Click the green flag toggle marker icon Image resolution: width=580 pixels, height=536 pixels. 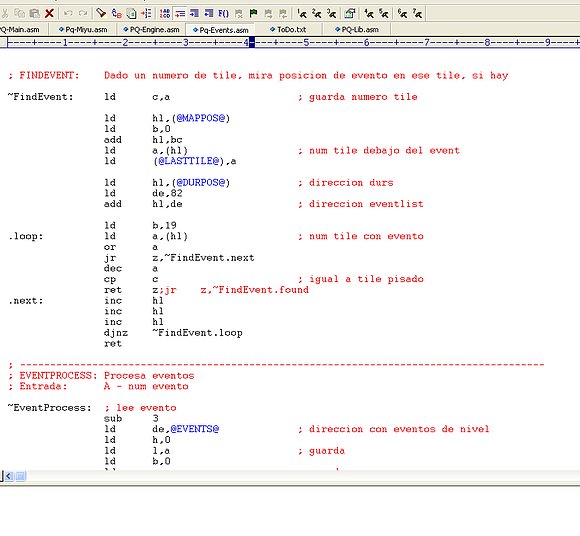(253, 14)
